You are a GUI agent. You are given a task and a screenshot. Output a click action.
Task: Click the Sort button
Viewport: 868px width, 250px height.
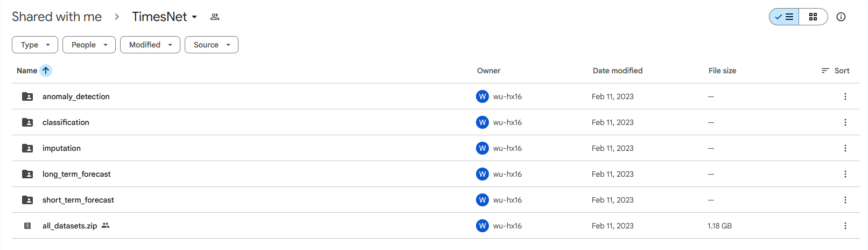click(835, 71)
